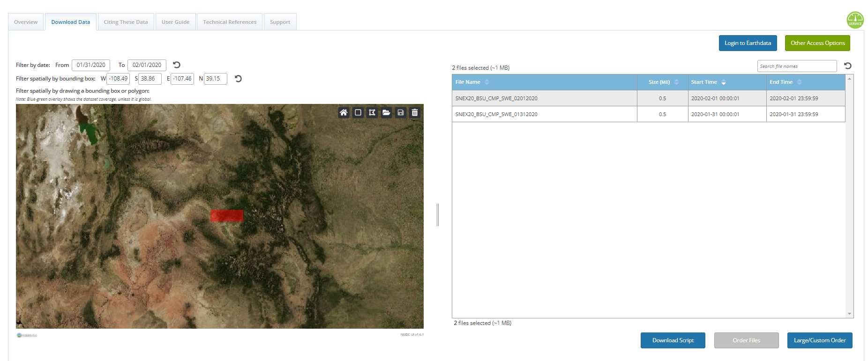Sort table by End Time arrows

(x=800, y=82)
